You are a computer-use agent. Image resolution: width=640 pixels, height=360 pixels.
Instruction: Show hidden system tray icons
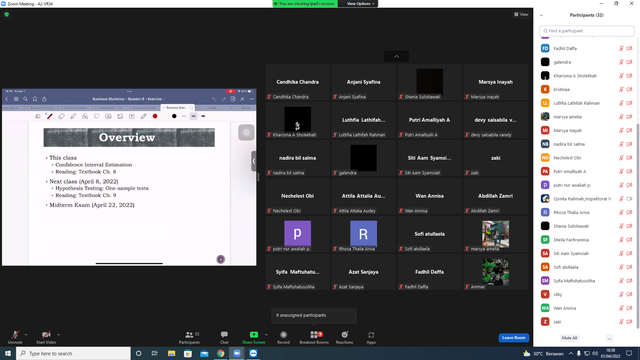click(571, 353)
